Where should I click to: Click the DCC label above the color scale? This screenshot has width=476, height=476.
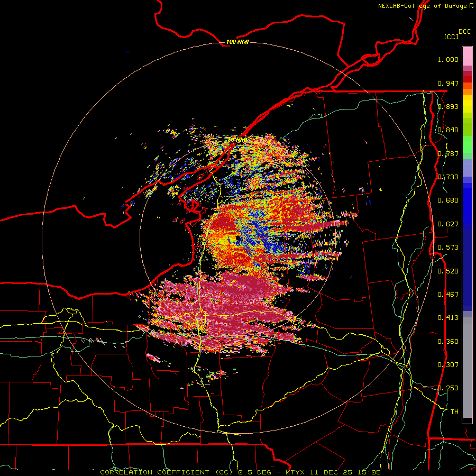point(464,31)
